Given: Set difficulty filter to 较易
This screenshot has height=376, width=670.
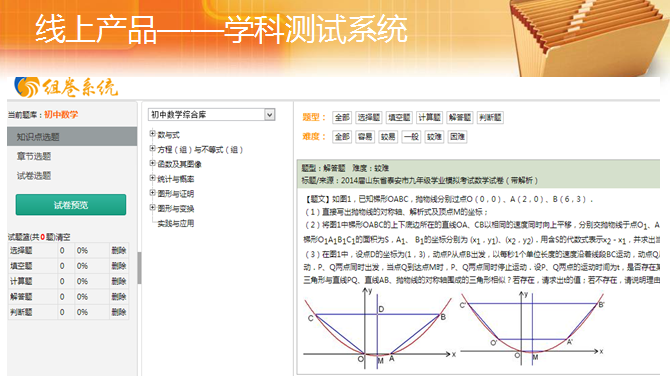Looking at the screenshot, I should click(388, 137).
